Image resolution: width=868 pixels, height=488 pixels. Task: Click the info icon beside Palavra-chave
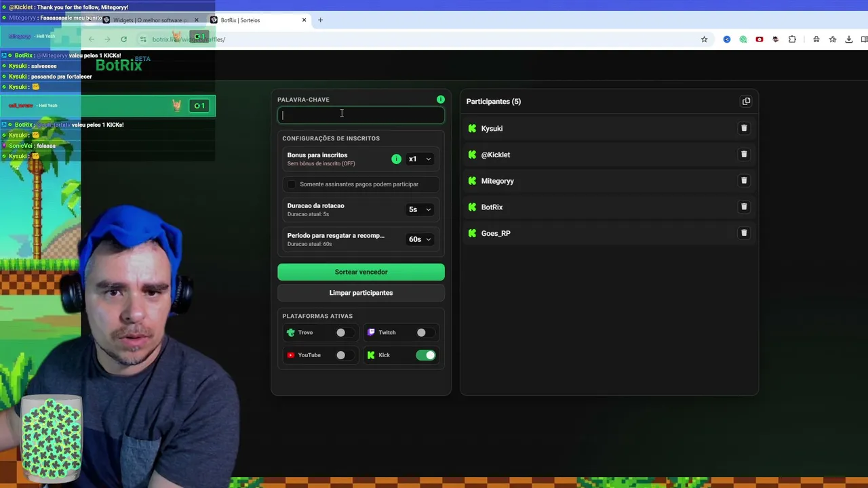(441, 100)
